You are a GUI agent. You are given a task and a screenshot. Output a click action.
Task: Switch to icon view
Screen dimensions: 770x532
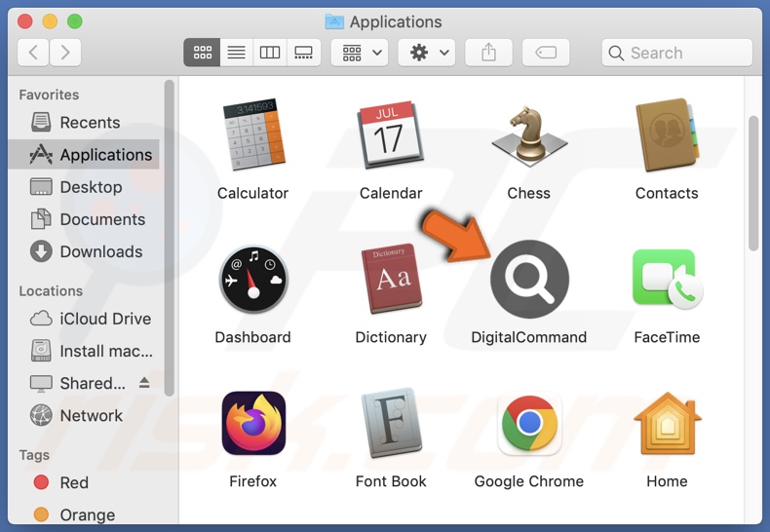pos(202,53)
